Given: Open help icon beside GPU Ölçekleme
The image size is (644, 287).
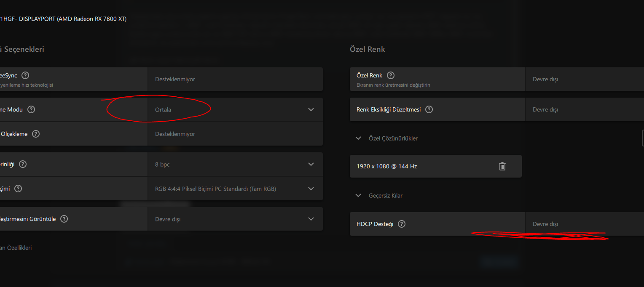Looking at the screenshot, I should pyautogui.click(x=36, y=134).
